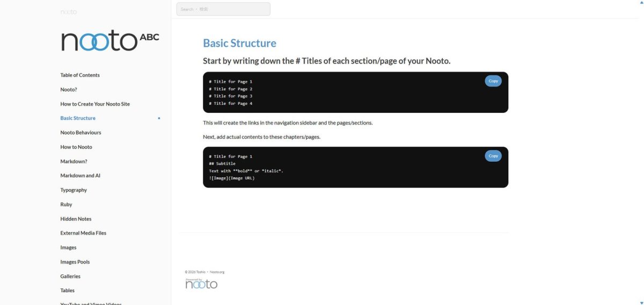
Task: Open Table of Contents in sidebar
Action: click(80, 75)
